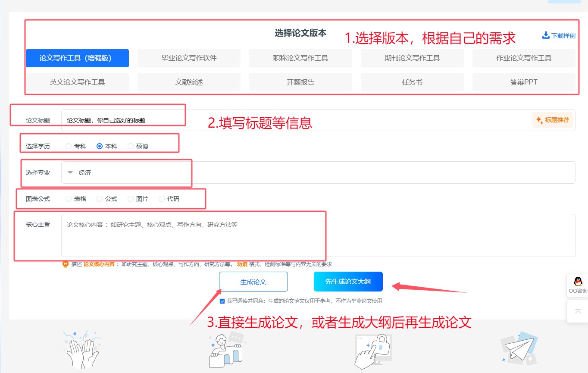This screenshot has width=588, height=373.
Task: Click the person with chat bubbles illustration
Action: coord(225,349)
